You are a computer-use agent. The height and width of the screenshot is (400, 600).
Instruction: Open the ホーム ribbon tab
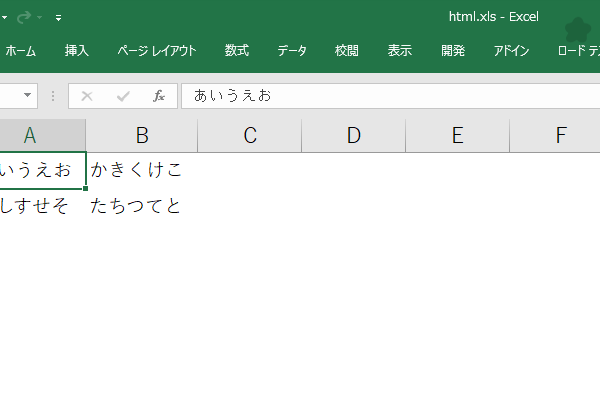click(21, 51)
